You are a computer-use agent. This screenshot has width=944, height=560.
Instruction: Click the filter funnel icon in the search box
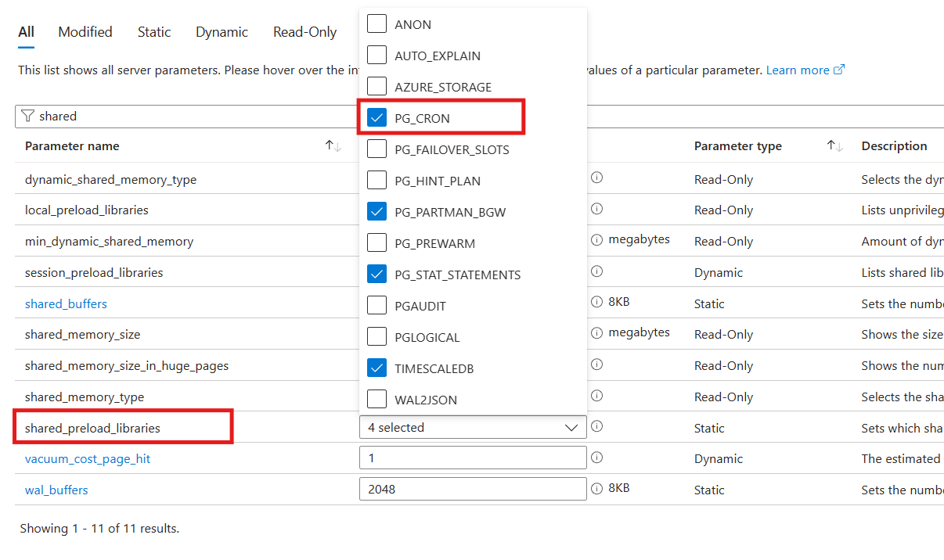[28, 116]
